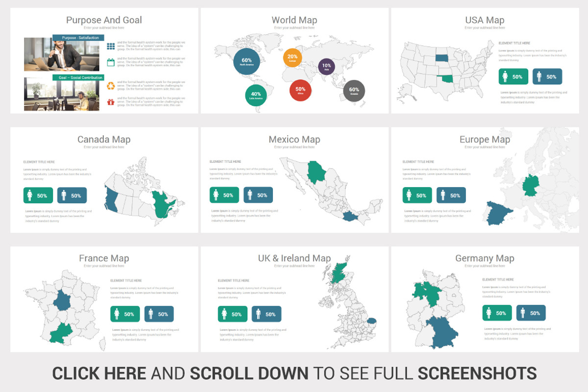Select the green 40% Latin America circle
The height and width of the screenshot is (392, 588).
256,95
